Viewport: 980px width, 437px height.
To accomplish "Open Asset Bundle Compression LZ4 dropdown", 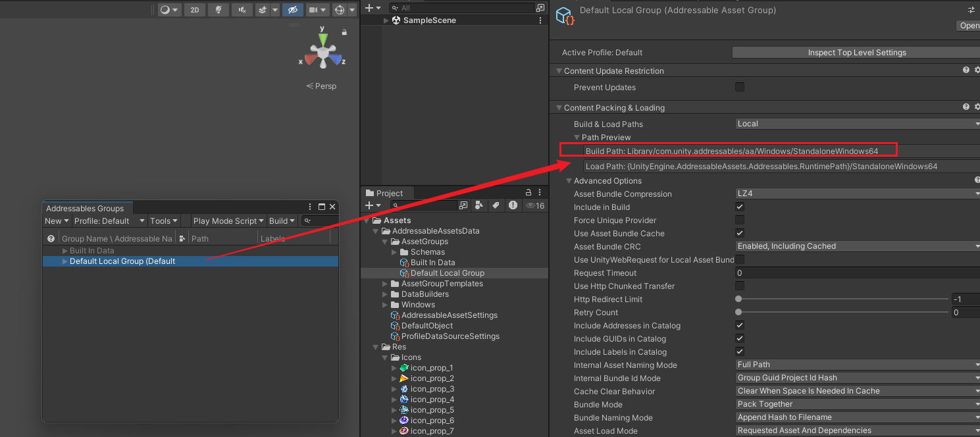I will click(x=858, y=193).
